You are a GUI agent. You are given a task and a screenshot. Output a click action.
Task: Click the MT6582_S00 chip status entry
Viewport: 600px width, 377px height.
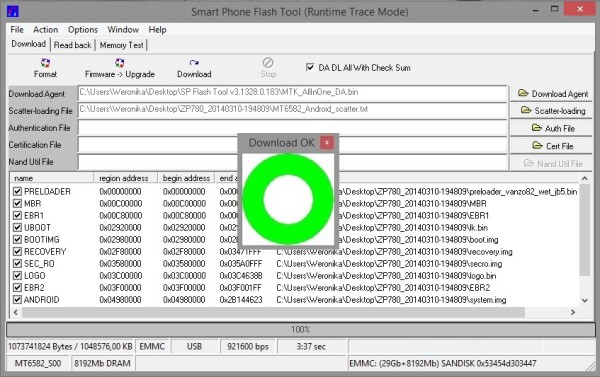tap(38, 363)
